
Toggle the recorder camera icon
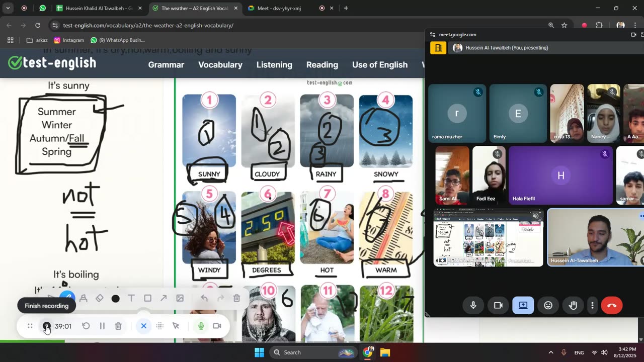(217, 326)
